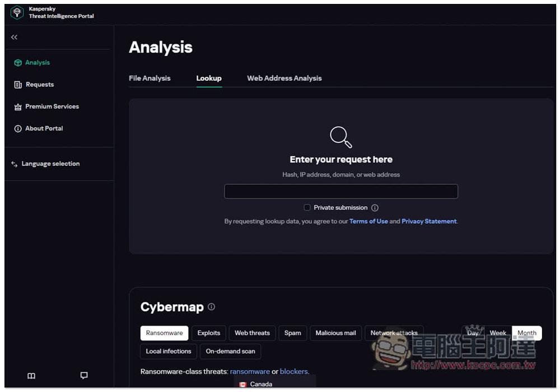
Task: Set Cybermap period to Day
Action: tap(473, 333)
